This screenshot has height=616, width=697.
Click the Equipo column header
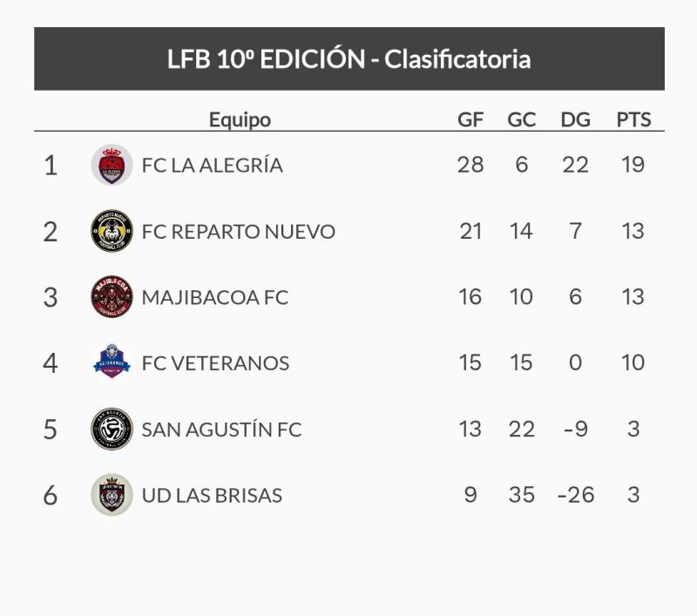point(240,120)
